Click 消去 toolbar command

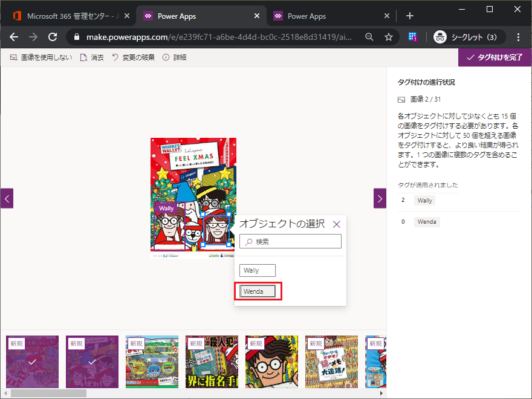pos(92,57)
